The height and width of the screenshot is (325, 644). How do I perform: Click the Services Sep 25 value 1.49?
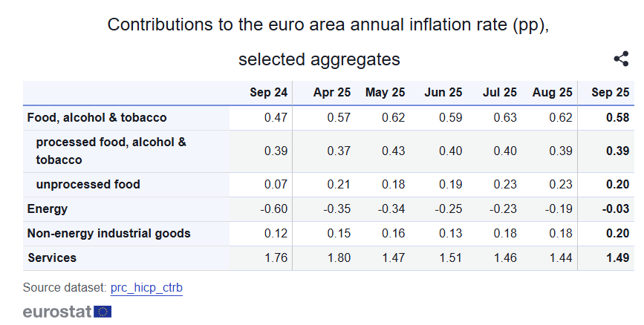pyautogui.click(x=617, y=257)
